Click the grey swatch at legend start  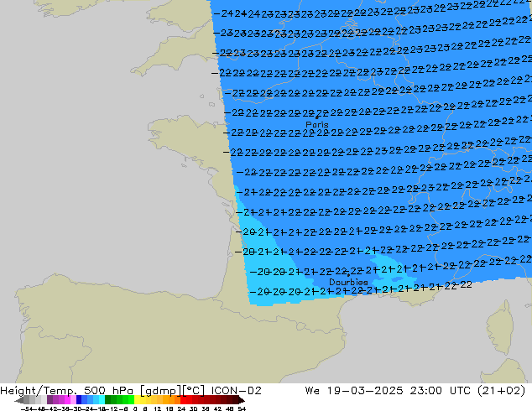pos(35,400)
